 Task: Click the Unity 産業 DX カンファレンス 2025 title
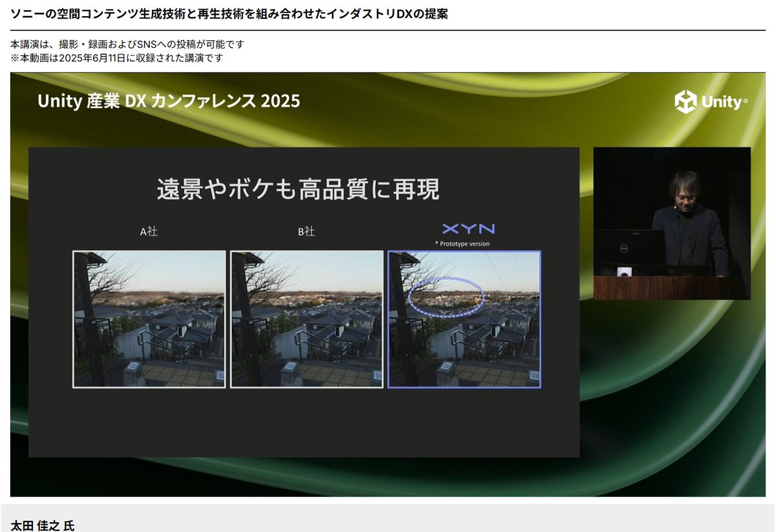click(x=169, y=101)
